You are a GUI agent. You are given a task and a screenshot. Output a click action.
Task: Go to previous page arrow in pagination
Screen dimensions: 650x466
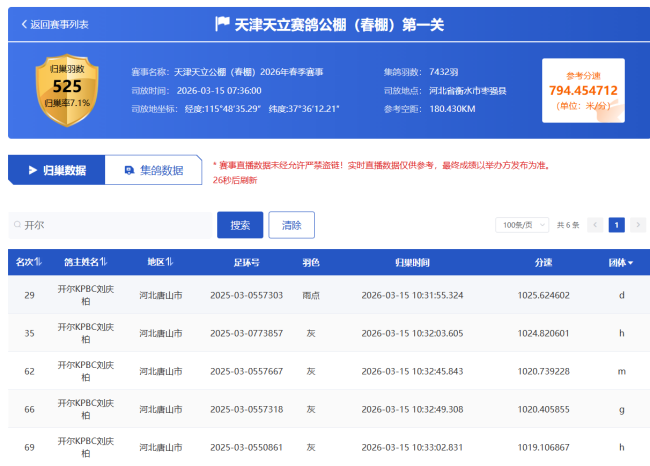coord(595,225)
